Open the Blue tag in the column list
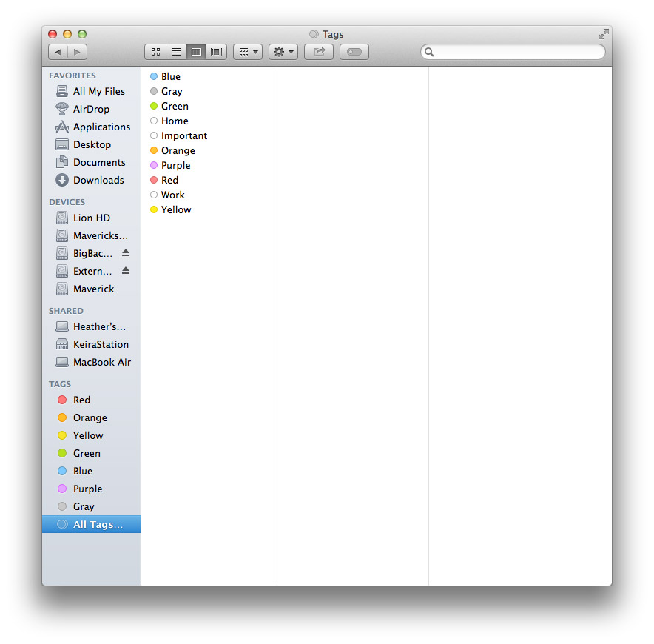The height and width of the screenshot is (644, 654). [209, 76]
